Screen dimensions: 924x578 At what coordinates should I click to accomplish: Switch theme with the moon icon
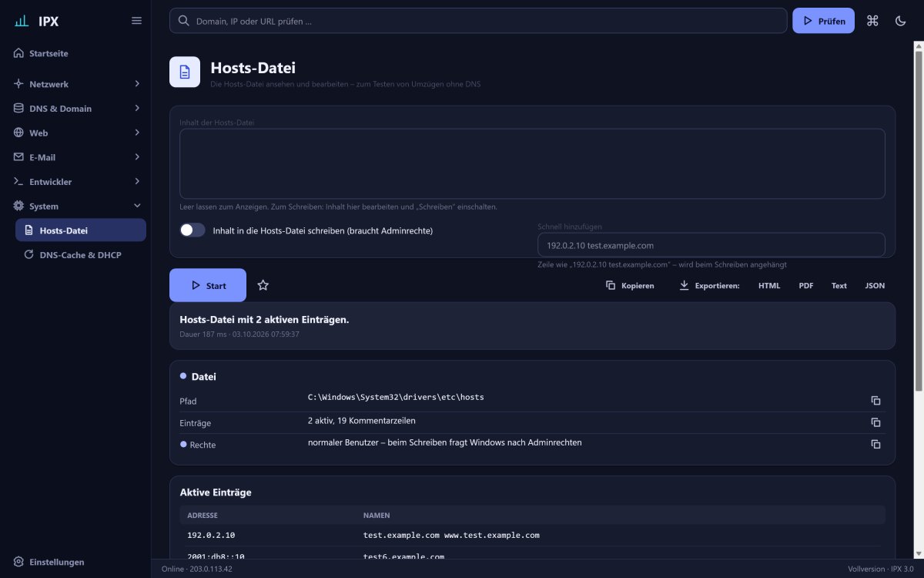pyautogui.click(x=900, y=21)
